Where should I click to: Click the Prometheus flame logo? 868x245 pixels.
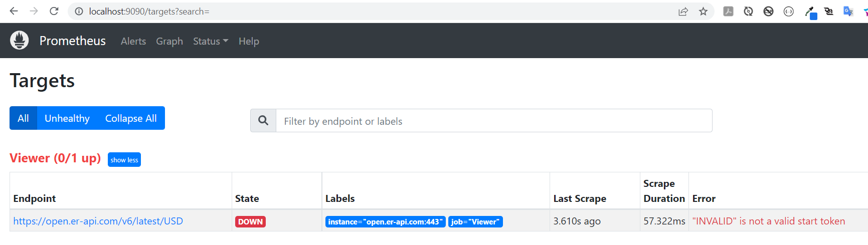pos(20,41)
